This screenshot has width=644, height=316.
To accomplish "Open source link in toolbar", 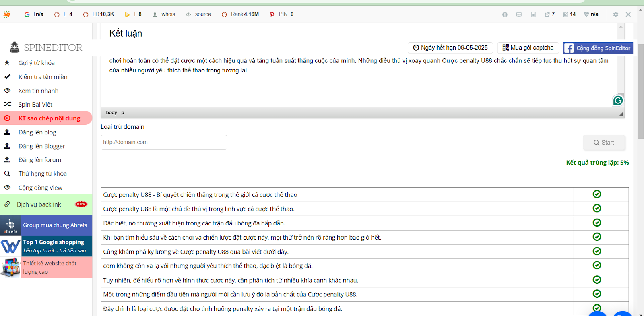I will click(198, 14).
